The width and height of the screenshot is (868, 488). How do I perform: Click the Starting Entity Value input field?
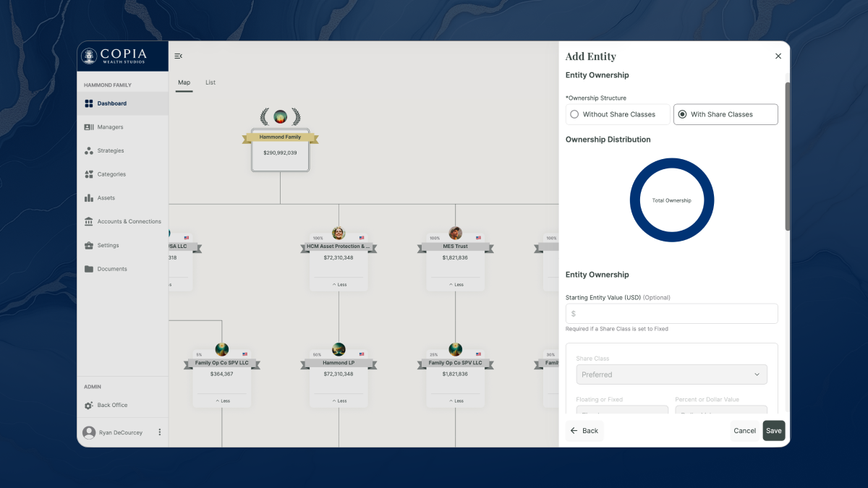pos(671,314)
